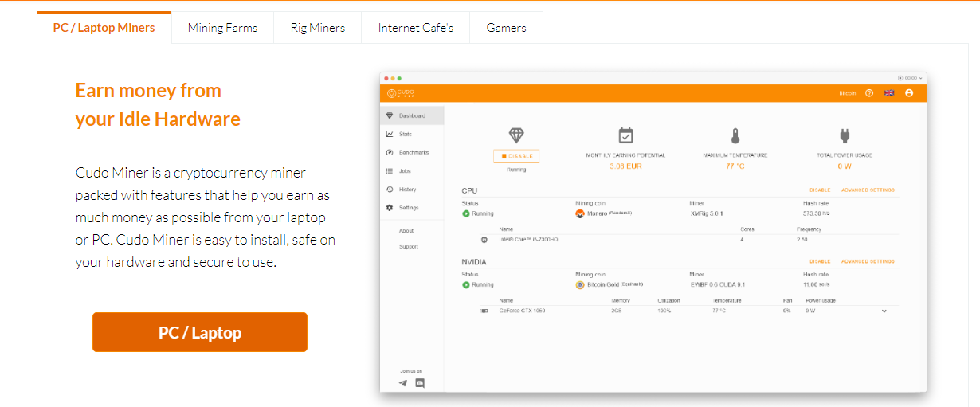Click ADVANCED SETTINGS in NVIDIA section
The image size is (980, 407).
point(868,261)
